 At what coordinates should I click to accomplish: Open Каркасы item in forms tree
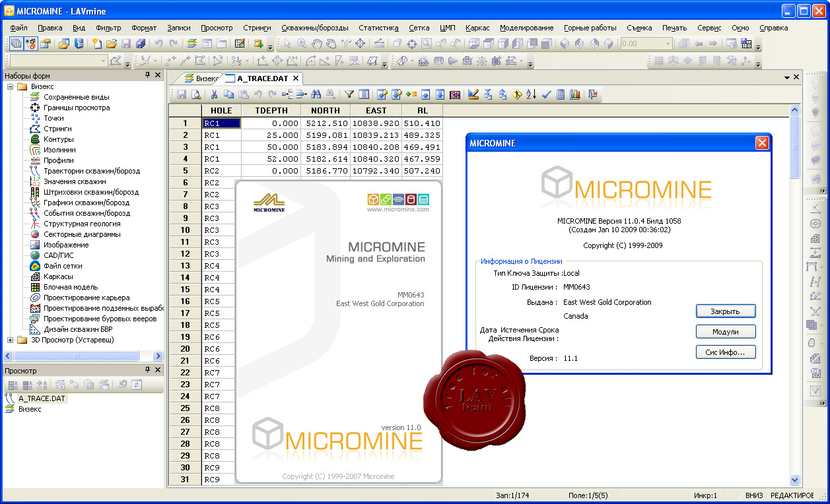[x=58, y=276]
